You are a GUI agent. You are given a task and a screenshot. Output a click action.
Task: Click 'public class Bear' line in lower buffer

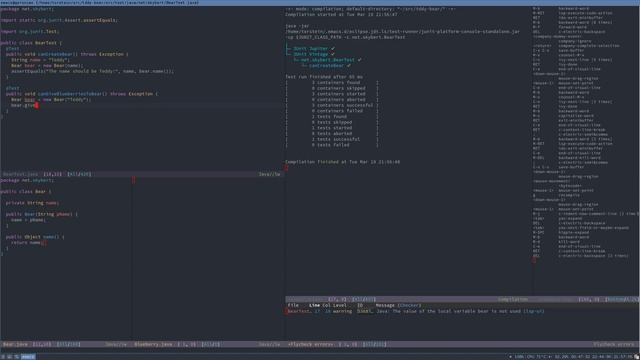[26, 191]
